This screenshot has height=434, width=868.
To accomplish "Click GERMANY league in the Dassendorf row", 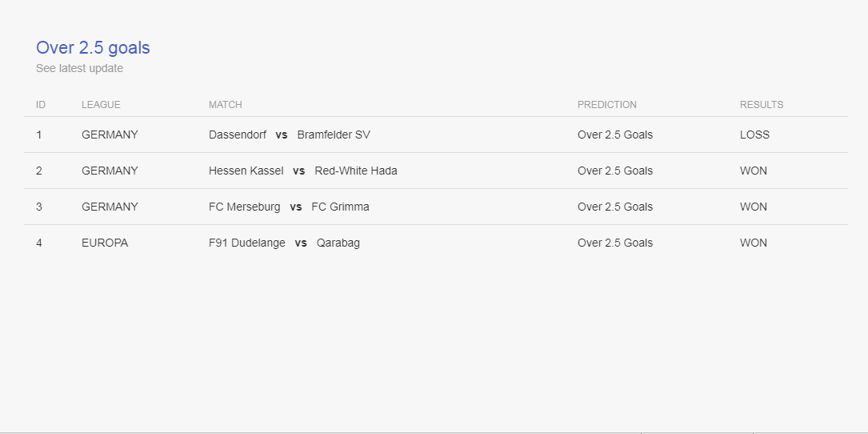I will point(110,135).
